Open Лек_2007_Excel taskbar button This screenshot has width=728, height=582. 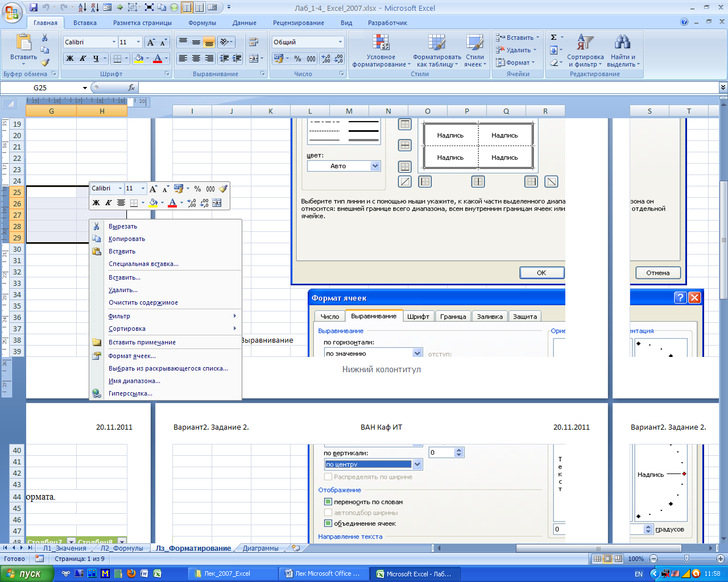[232, 573]
